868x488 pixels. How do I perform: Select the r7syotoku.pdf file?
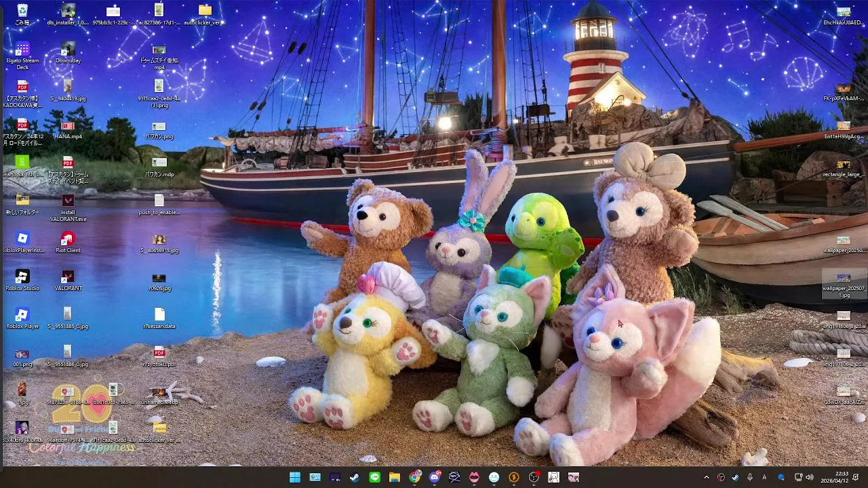point(159,357)
